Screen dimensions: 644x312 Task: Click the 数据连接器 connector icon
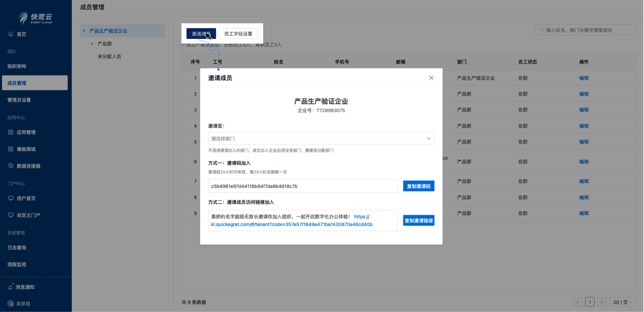point(10,166)
